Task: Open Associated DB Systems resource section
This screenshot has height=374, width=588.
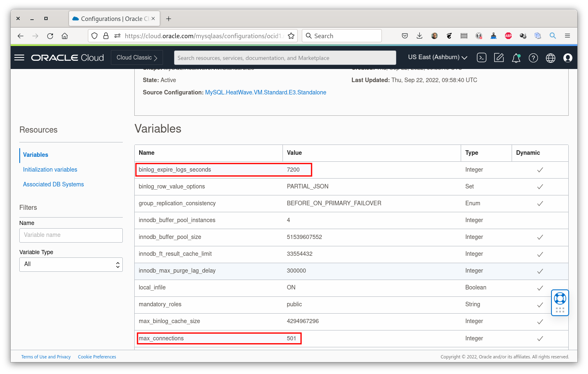Action: tap(53, 184)
